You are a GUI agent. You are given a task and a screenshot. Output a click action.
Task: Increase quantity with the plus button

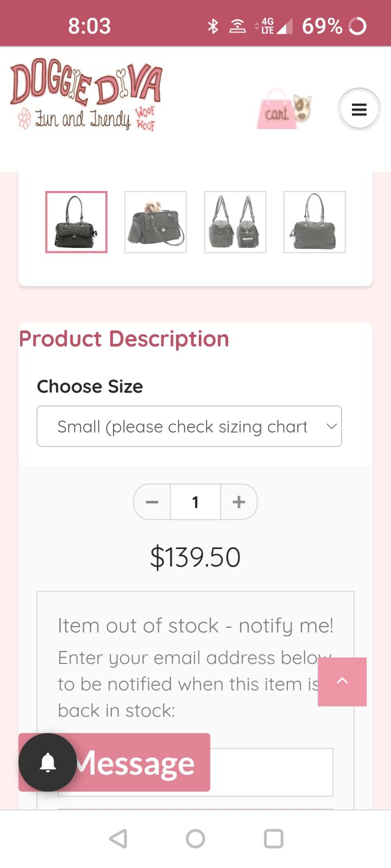tap(239, 502)
